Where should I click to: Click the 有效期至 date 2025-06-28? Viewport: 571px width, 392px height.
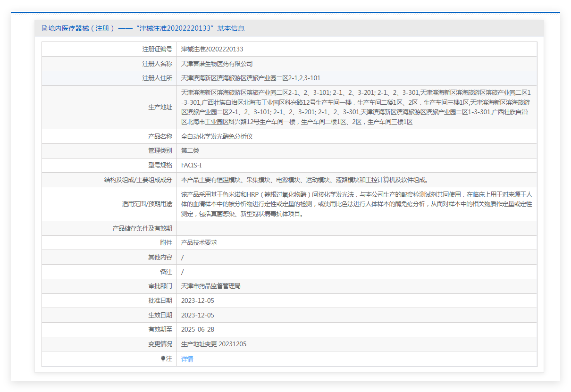197,329
